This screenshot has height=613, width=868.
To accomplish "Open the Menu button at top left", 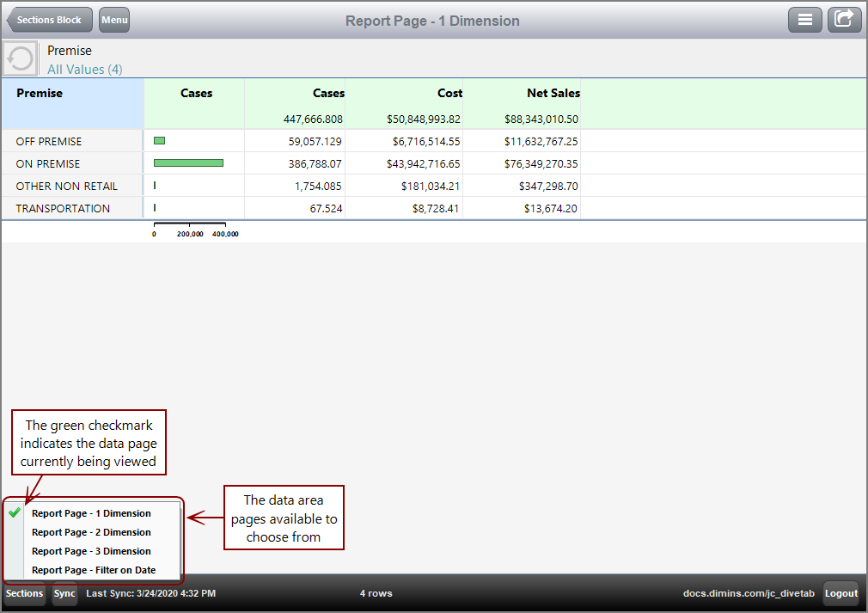I will coord(113,19).
